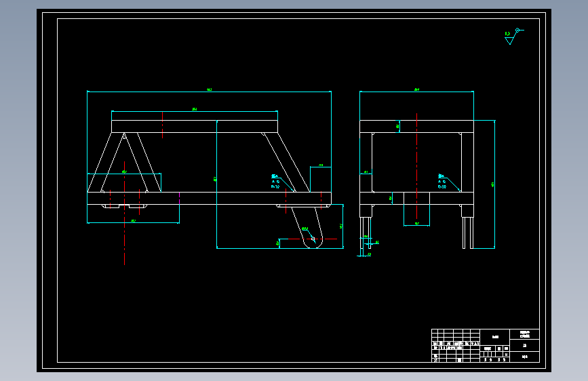This screenshot has width=588, height=381.
Task: Pick the weld annotation callout in front view
Action: click(282, 182)
